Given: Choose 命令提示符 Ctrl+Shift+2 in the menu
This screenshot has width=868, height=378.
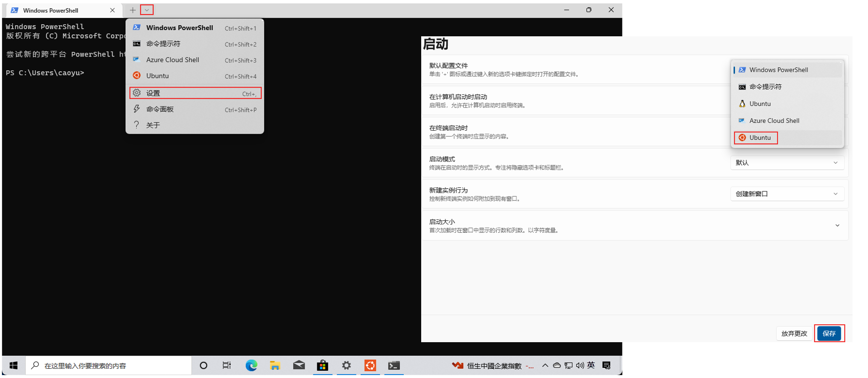Looking at the screenshot, I should 195,44.
